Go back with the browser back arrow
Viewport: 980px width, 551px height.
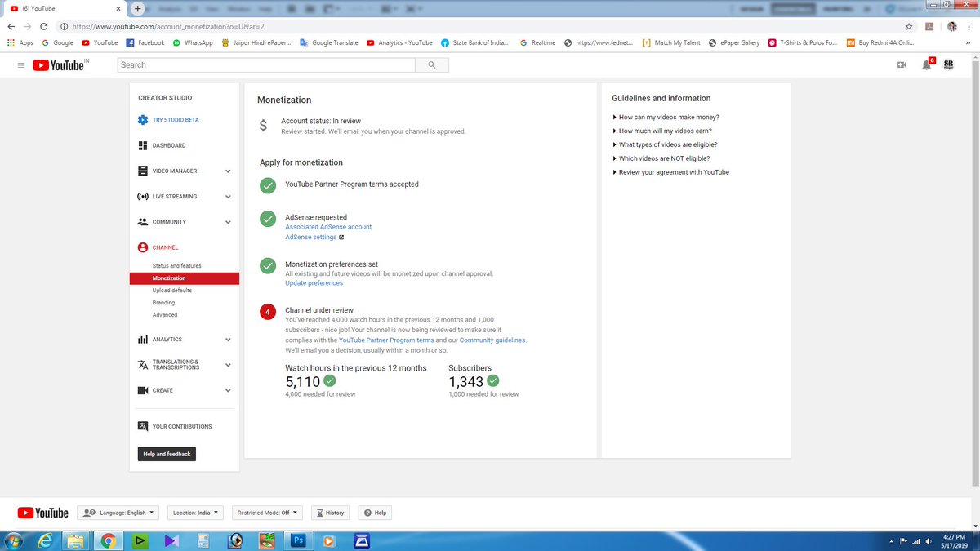11,26
